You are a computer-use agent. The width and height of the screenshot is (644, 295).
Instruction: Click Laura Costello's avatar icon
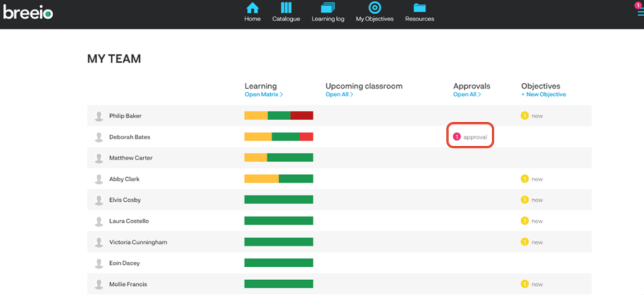[99, 221]
